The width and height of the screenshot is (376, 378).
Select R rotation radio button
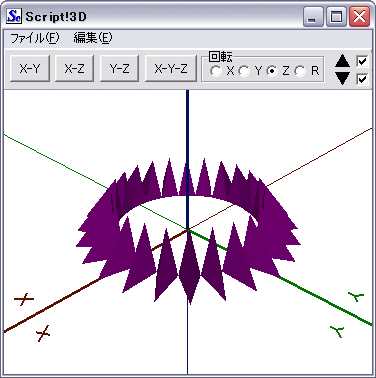point(300,71)
